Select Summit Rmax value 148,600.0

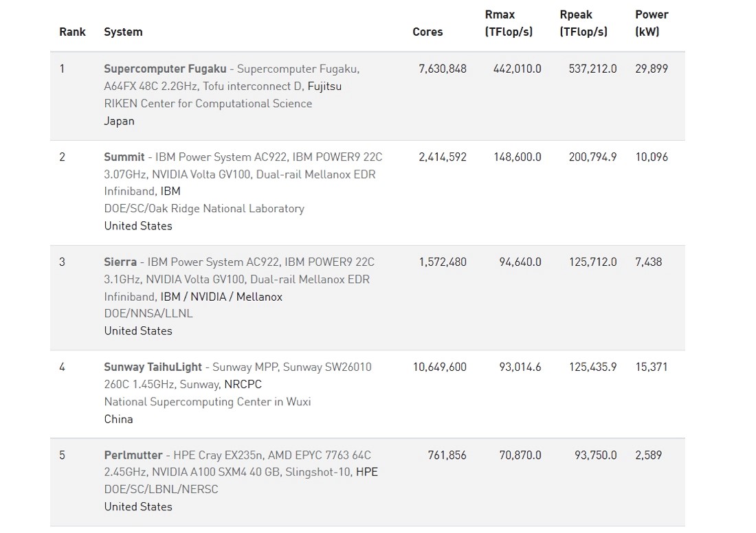518,157
